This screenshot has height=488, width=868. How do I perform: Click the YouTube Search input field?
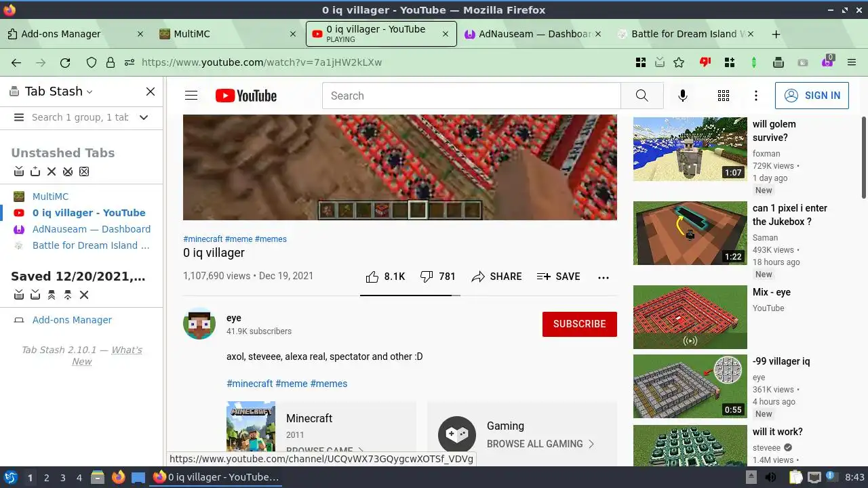[x=471, y=96]
